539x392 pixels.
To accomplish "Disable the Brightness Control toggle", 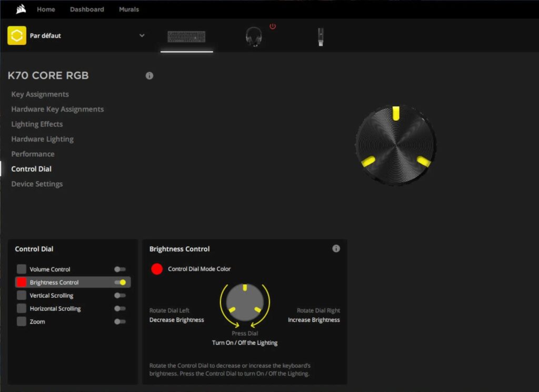I will 120,283.
